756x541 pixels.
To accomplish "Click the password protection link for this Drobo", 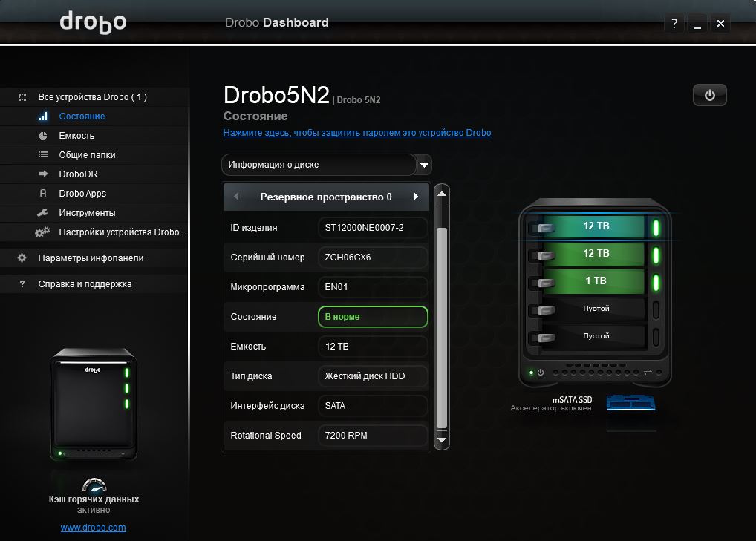I will coord(357,133).
